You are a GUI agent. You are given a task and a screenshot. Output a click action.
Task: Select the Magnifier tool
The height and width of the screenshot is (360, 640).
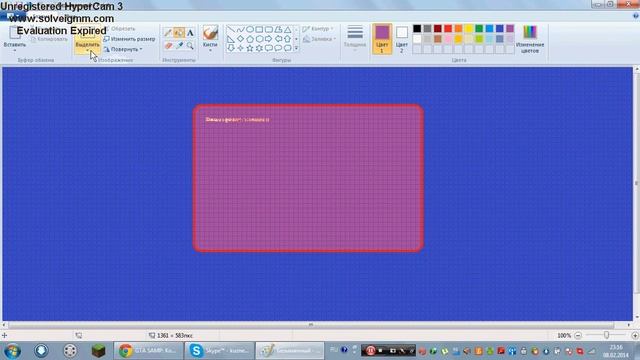[x=190, y=46]
